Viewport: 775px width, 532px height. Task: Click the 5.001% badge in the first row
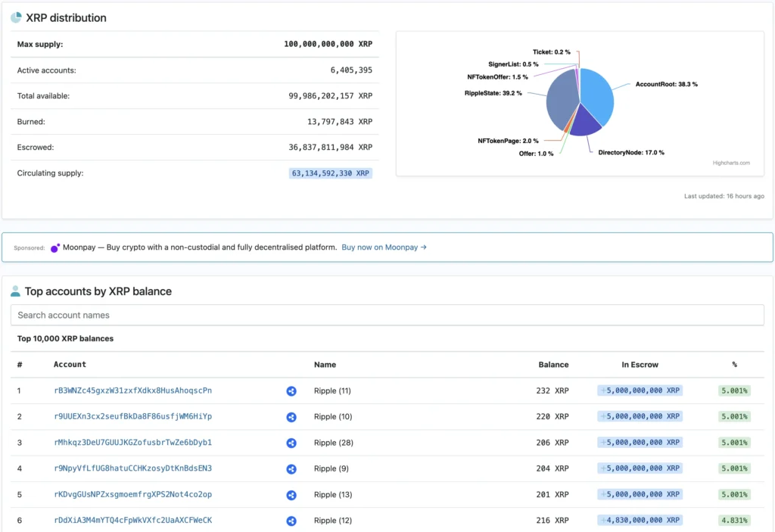[733, 390]
